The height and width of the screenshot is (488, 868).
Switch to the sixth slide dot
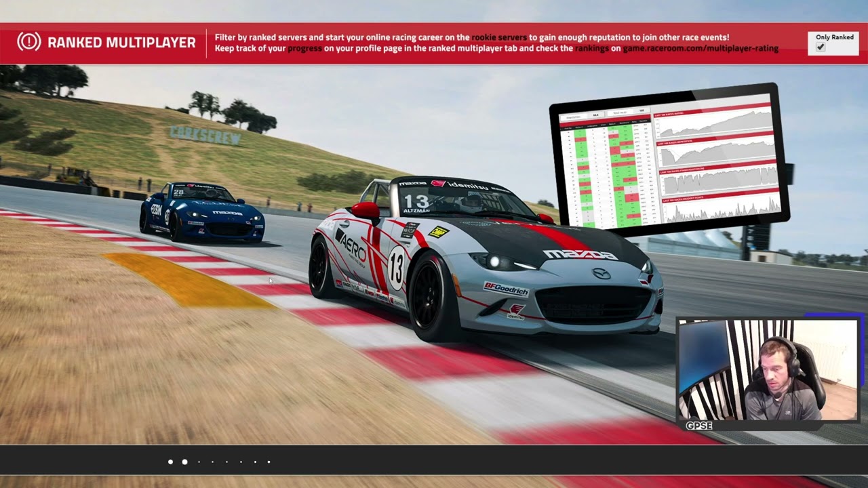pyautogui.click(x=241, y=462)
